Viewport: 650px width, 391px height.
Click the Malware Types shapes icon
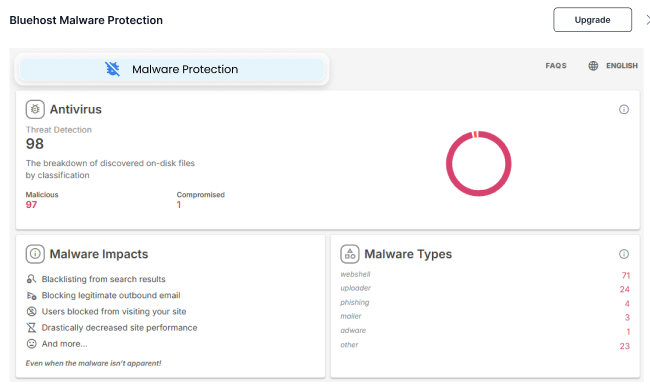tap(350, 254)
